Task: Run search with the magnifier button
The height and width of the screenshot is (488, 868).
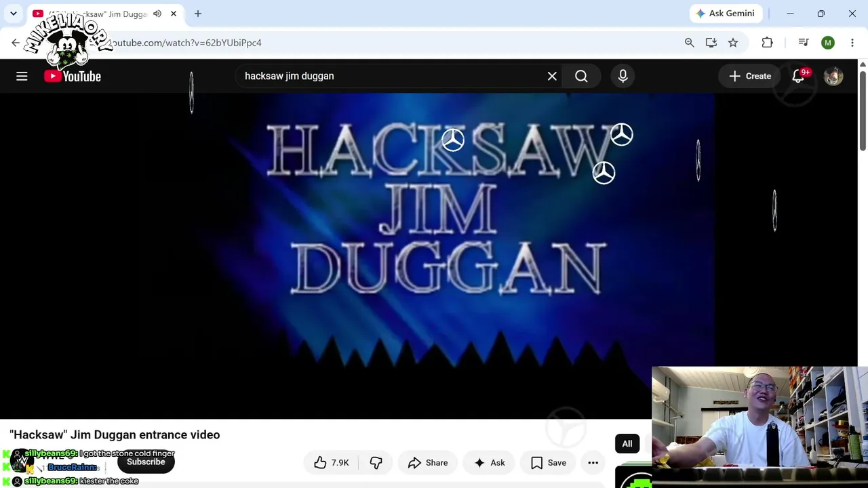Action: (x=581, y=76)
